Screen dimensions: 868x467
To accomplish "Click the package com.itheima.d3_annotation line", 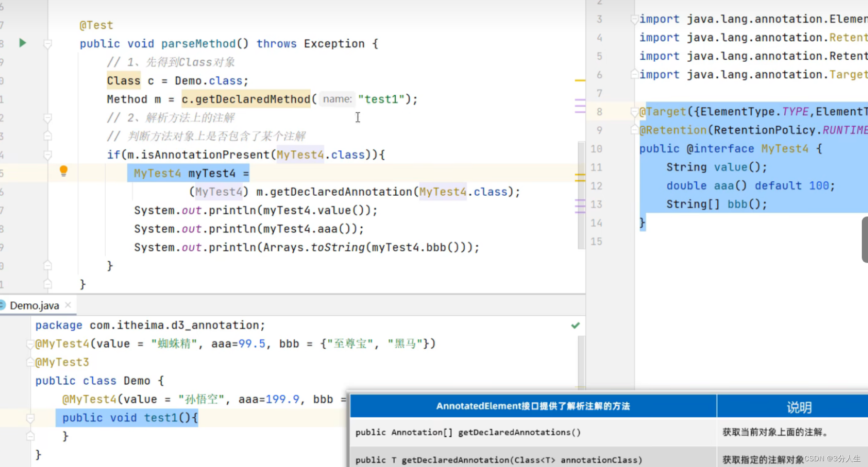I will (x=150, y=325).
